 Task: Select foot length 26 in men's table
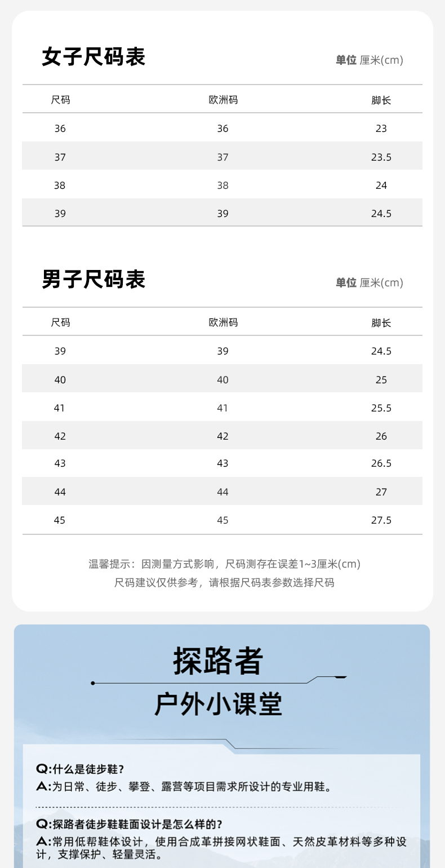tap(381, 436)
